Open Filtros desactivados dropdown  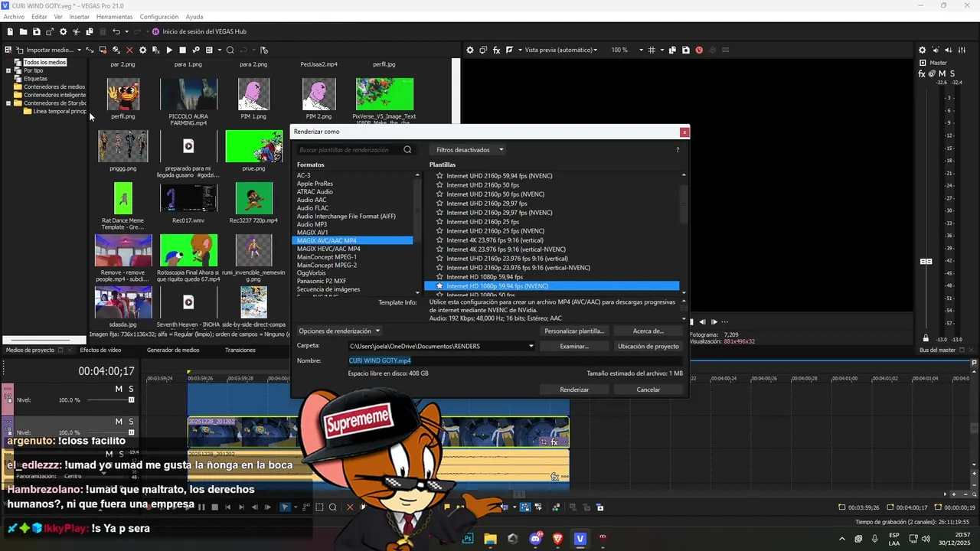point(470,150)
